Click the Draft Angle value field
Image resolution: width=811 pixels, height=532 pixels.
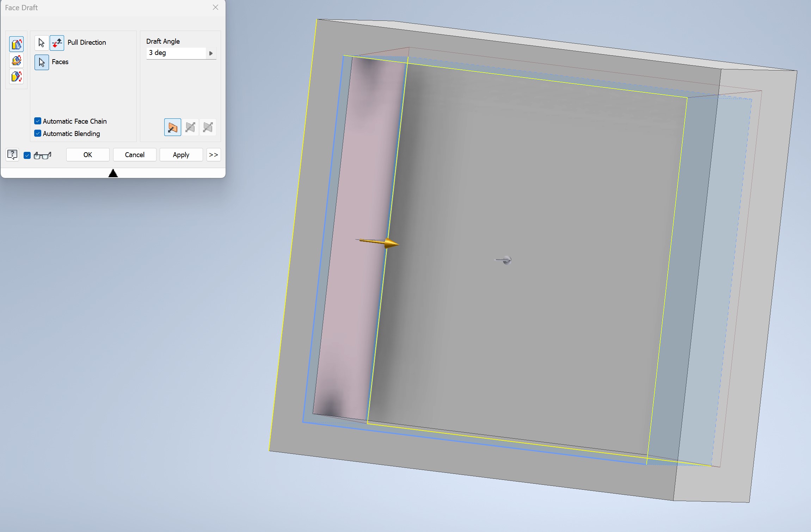pos(176,53)
